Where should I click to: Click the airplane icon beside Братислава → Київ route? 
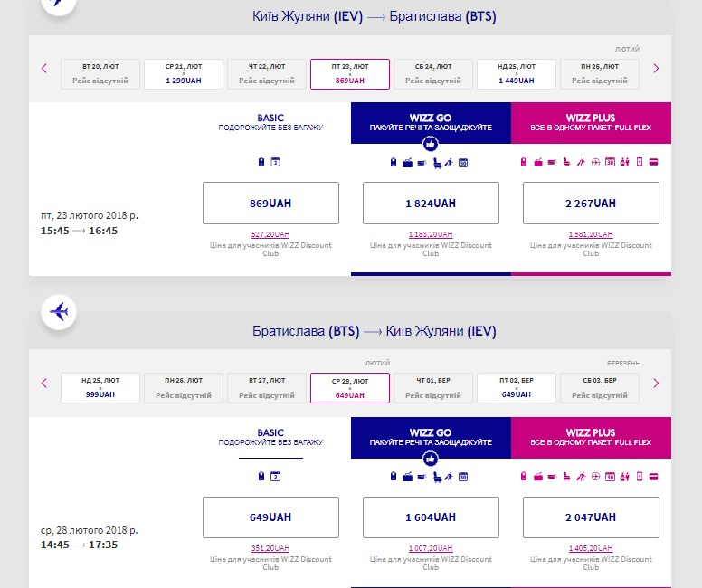pyautogui.click(x=59, y=313)
